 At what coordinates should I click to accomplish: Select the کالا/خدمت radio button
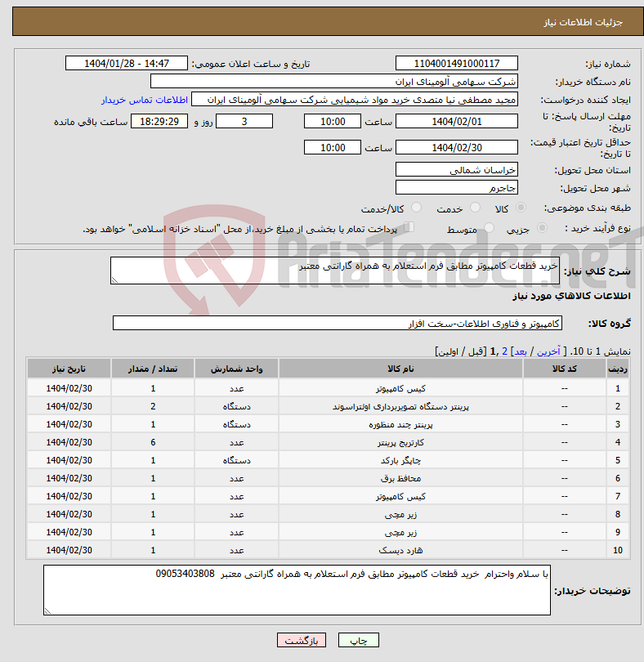pos(416,208)
